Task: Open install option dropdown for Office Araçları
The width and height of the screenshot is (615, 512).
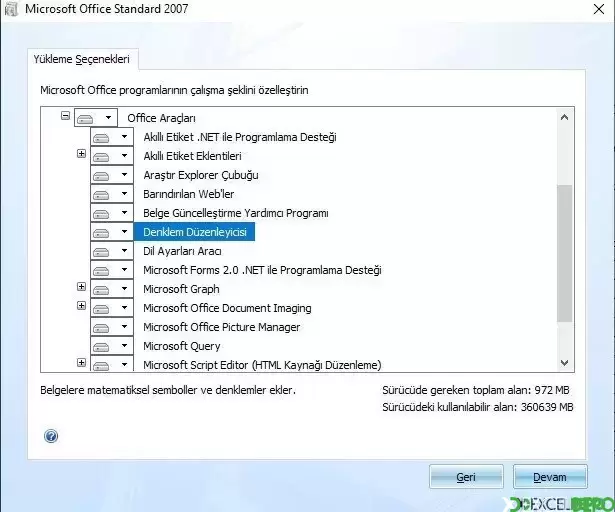Action: tap(96, 117)
